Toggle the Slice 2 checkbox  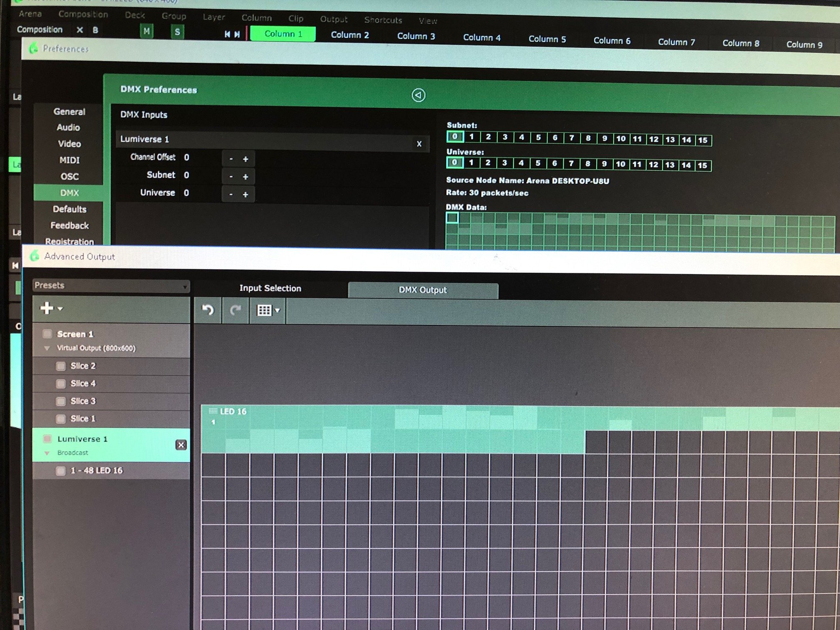pyautogui.click(x=61, y=366)
